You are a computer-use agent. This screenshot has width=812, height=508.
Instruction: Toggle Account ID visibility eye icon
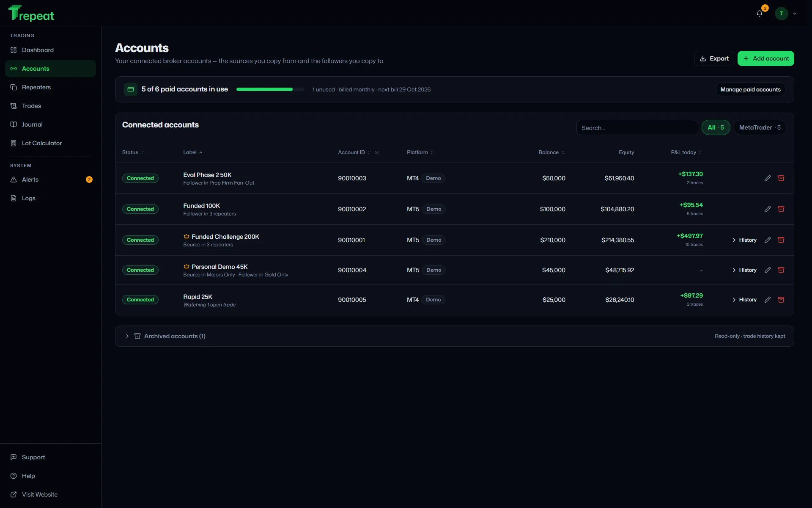377,152
